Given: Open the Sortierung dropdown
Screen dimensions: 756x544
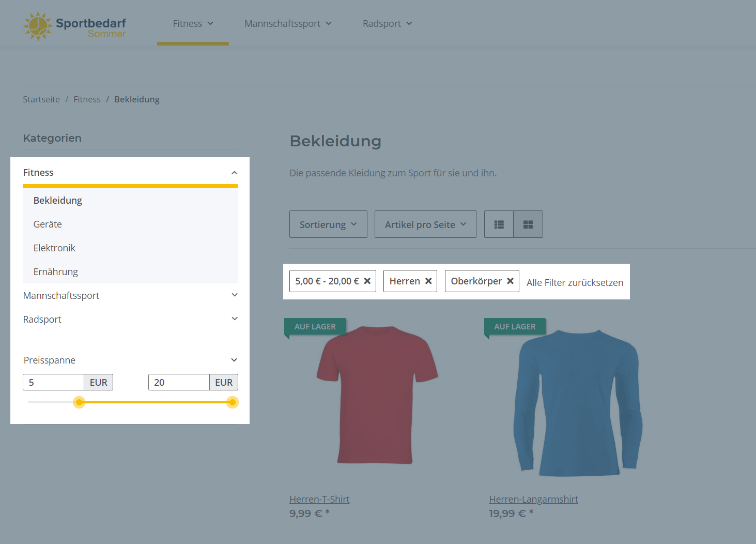Looking at the screenshot, I should point(328,224).
